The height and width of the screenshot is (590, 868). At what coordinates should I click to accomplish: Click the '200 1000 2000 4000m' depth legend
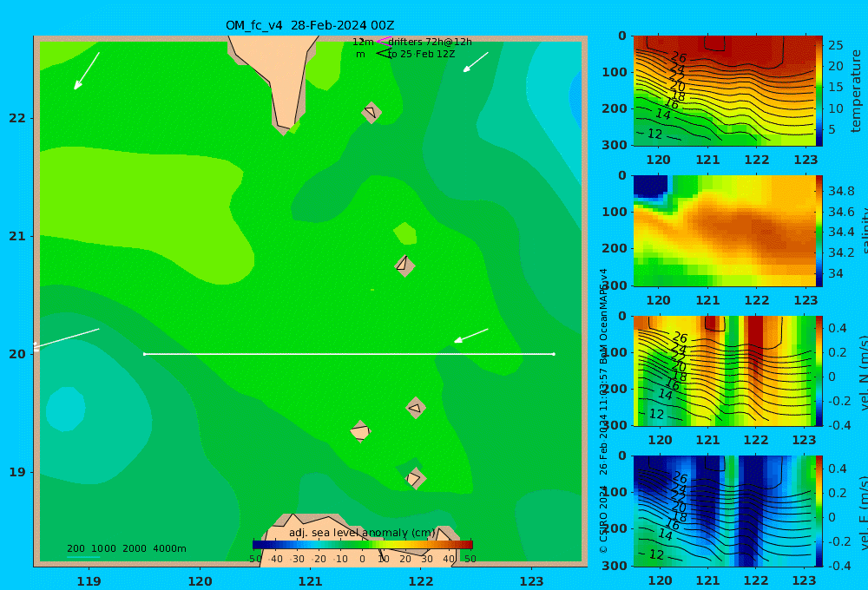[126, 548]
